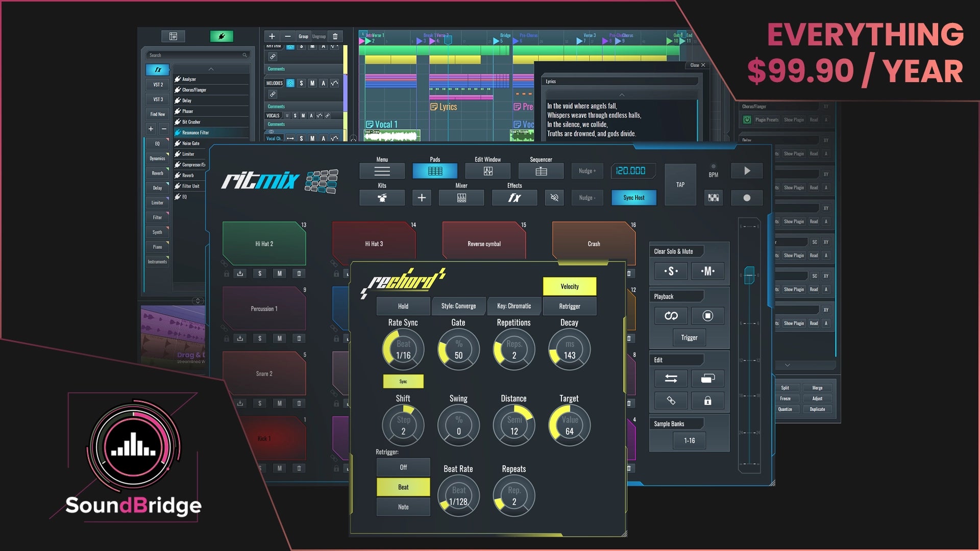Click the Edit lock icon
This screenshot has width=980, height=551.
click(707, 401)
